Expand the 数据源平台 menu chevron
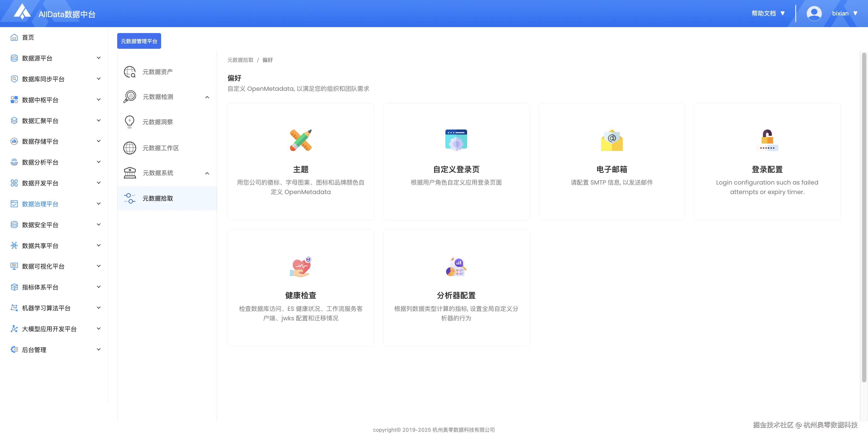Viewport: 868px width, 439px height. coord(99,58)
